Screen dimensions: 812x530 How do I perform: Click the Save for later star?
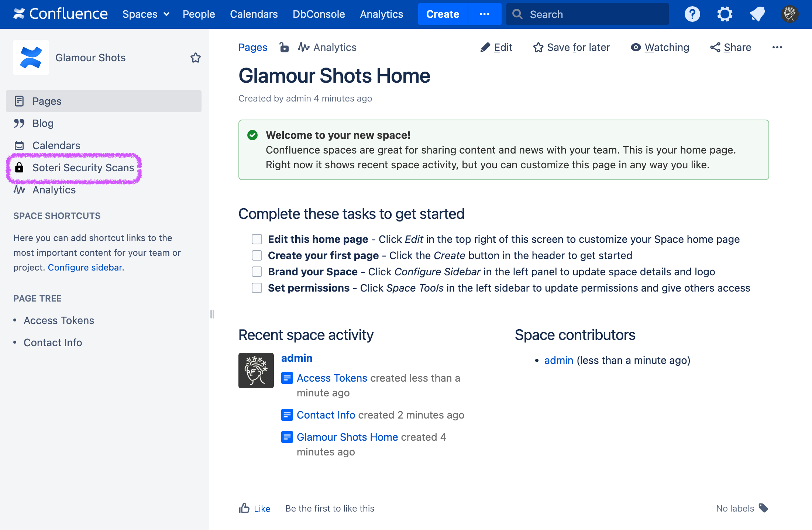(538, 47)
